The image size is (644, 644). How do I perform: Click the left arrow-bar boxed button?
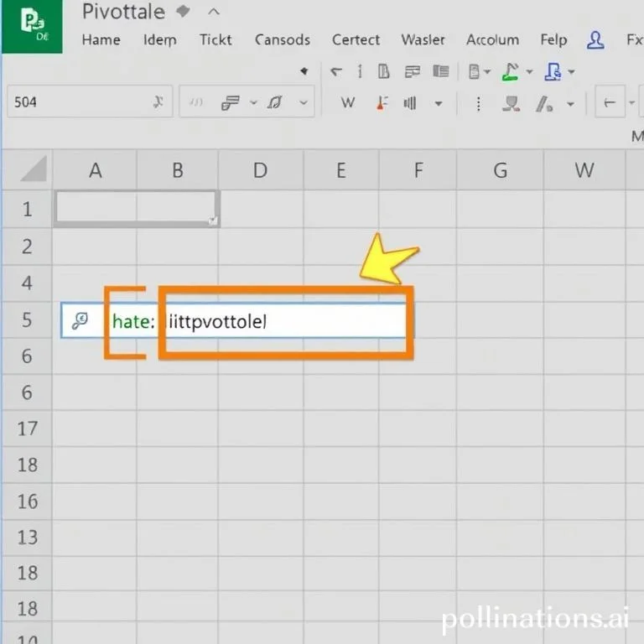610,101
